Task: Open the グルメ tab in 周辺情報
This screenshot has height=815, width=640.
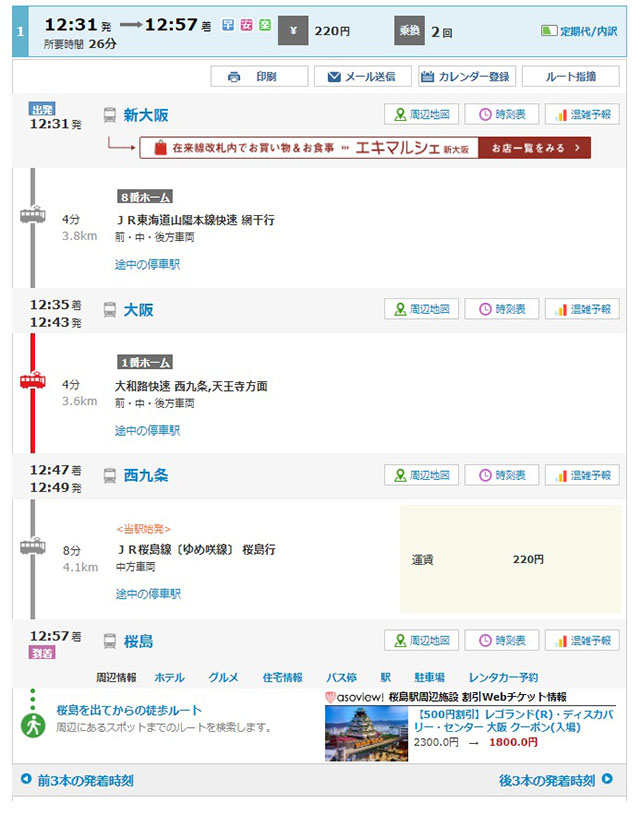Action: [223, 677]
